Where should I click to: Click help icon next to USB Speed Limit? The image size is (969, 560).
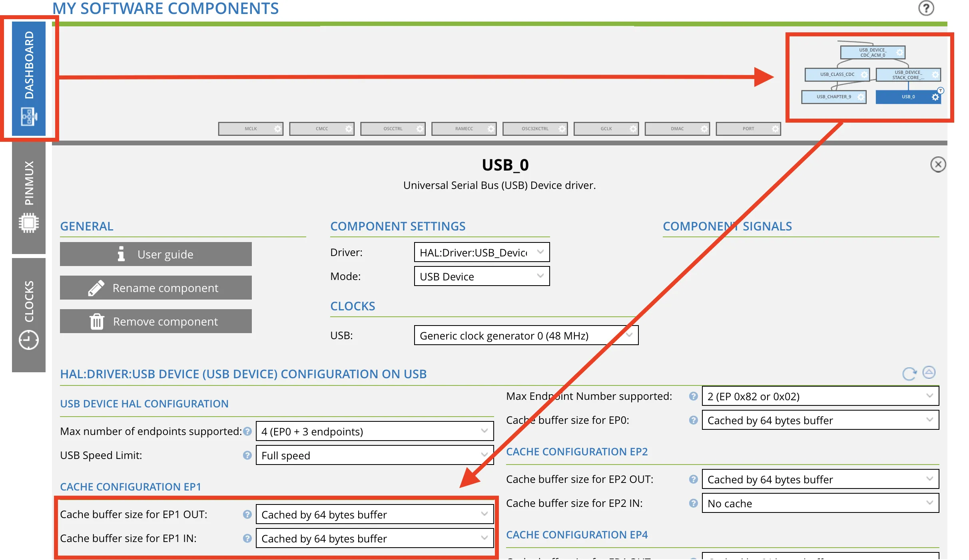pyautogui.click(x=247, y=455)
